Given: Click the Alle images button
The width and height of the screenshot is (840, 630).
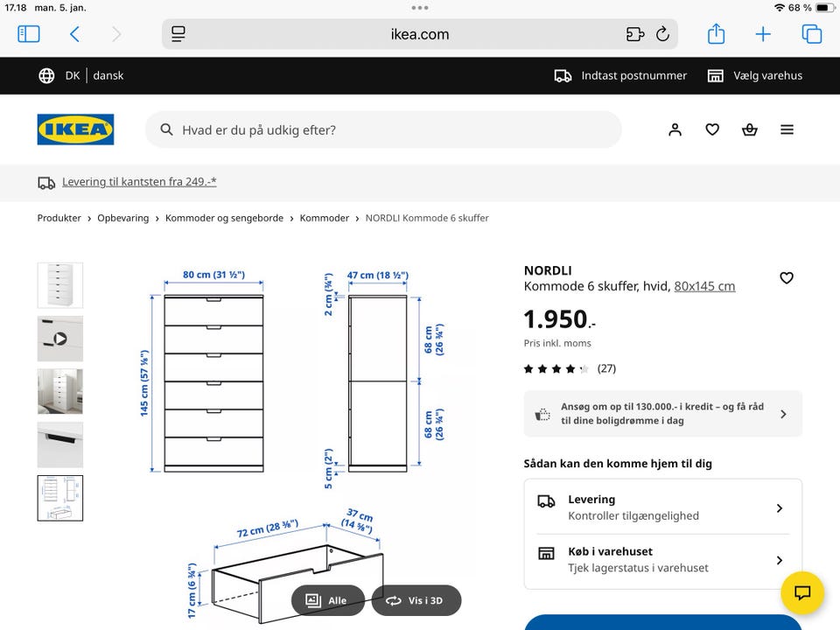Looking at the screenshot, I should pyautogui.click(x=327, y=600).
